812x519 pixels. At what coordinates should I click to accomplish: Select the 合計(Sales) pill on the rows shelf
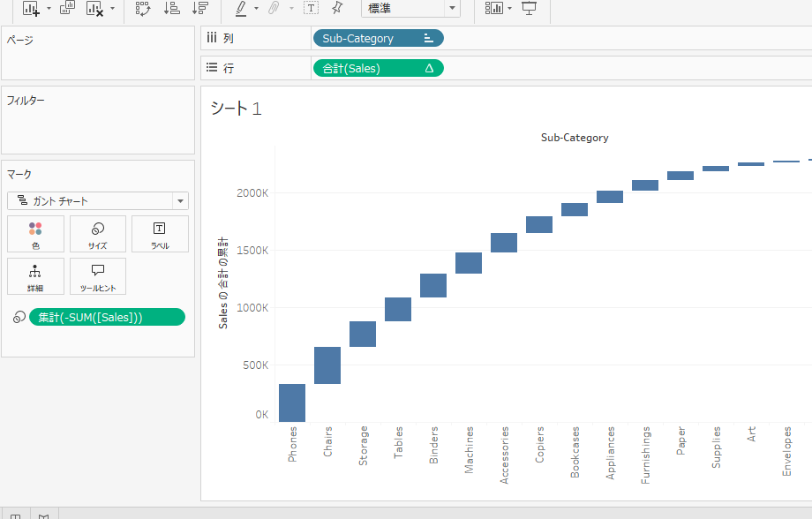379,68
